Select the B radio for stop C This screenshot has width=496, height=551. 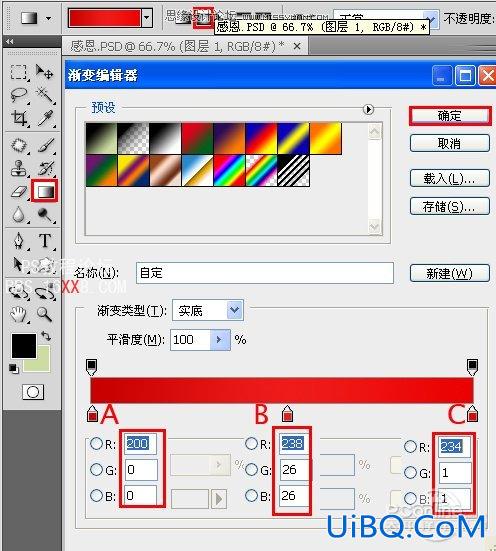[410, 498]
